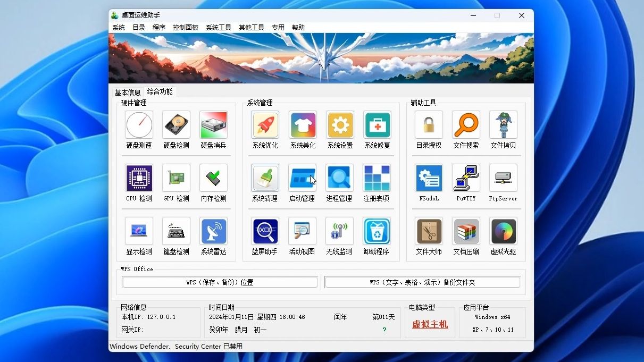Click the 闰年 leap year text
This screenshot has height=362, width=644.
tap(340, 317)
